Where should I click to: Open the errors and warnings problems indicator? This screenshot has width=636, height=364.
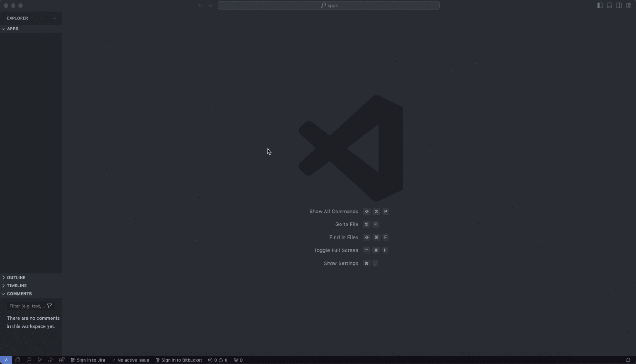(218, 360)
